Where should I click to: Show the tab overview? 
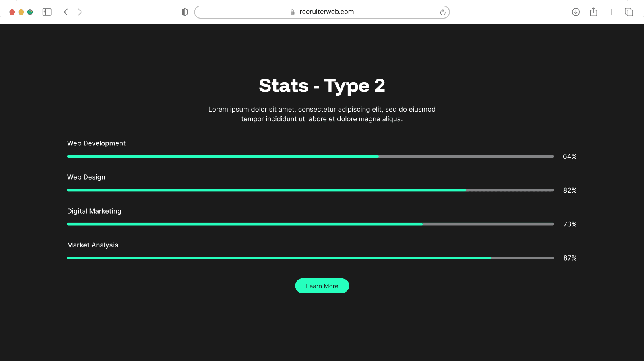629,12
